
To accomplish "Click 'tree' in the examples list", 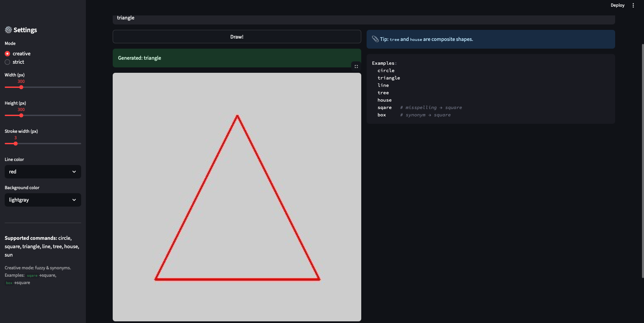I will (383, 93).
